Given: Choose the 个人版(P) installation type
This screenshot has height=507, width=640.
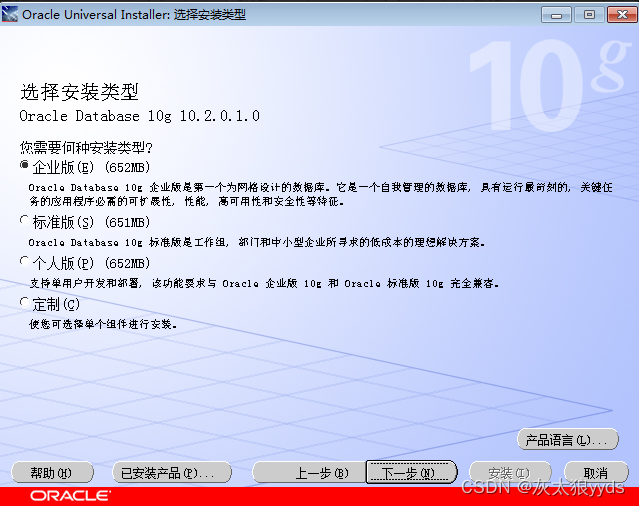Looking at the screenshot, I should tap(24, 261).
